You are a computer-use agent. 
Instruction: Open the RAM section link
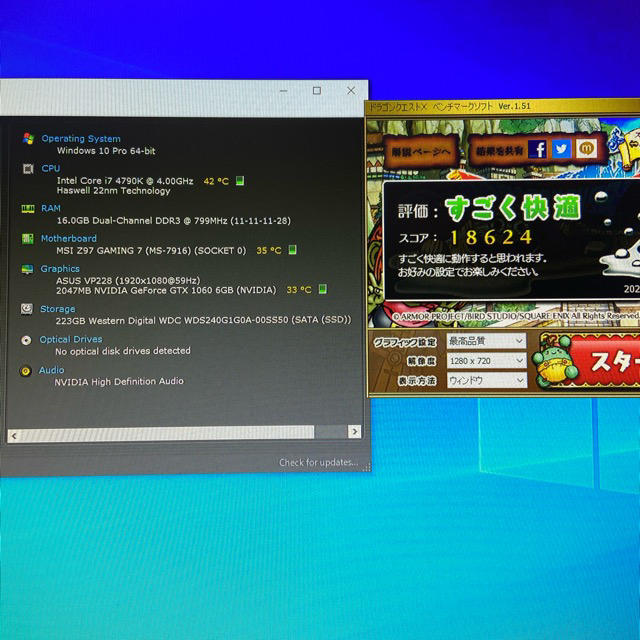click(51, 209)
